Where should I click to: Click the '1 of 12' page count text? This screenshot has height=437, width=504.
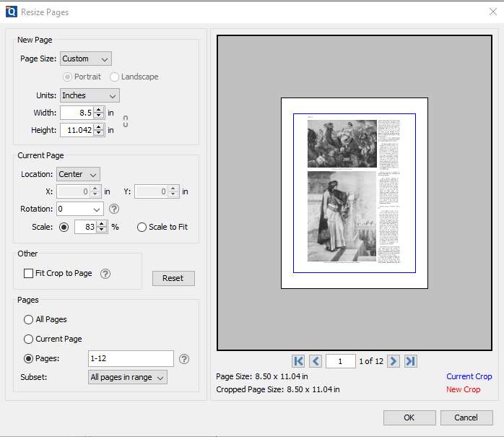(371, 361)
